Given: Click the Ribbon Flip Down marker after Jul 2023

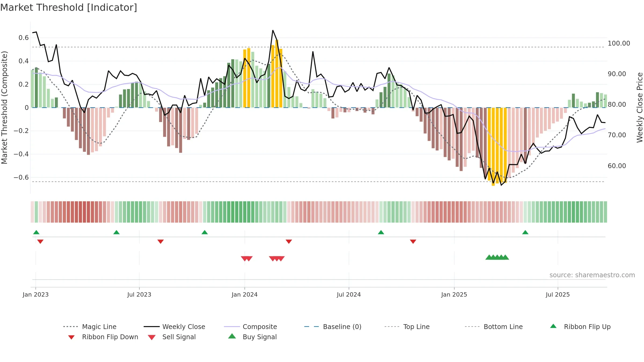Looking at the screenshot, I should pos(160,242).
